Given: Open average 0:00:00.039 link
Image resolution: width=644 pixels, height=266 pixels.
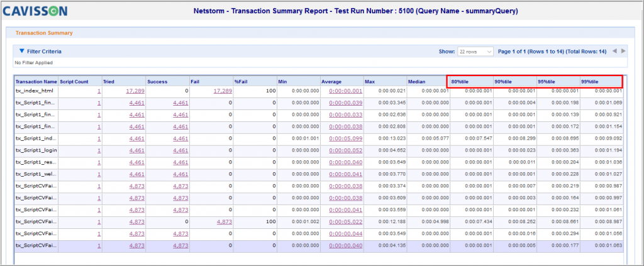Looking at the screenshot, I should tap(346, 103).
